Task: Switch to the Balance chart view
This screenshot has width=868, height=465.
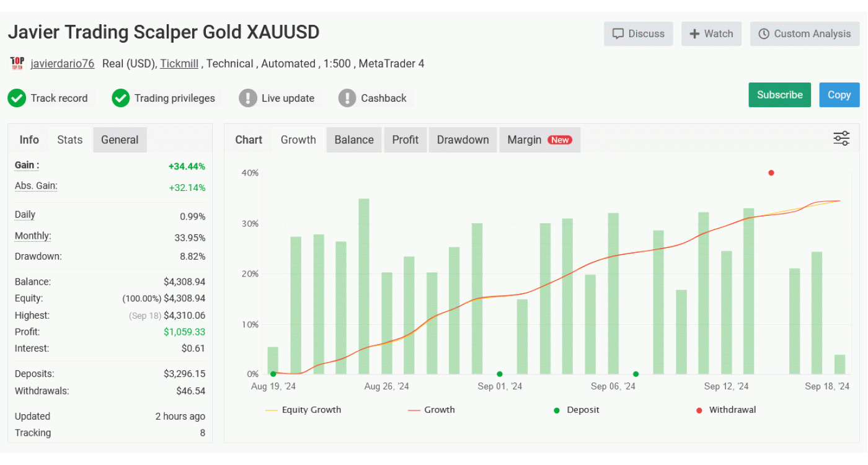Action: [353, 139]
